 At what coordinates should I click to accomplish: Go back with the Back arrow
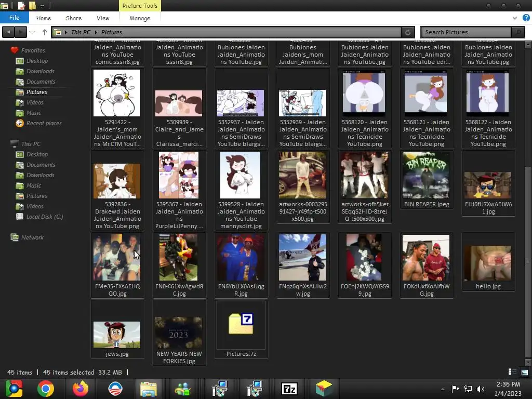[8, 32]
